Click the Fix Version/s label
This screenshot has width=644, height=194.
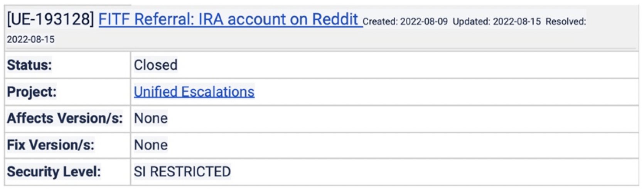click(51, 145)
